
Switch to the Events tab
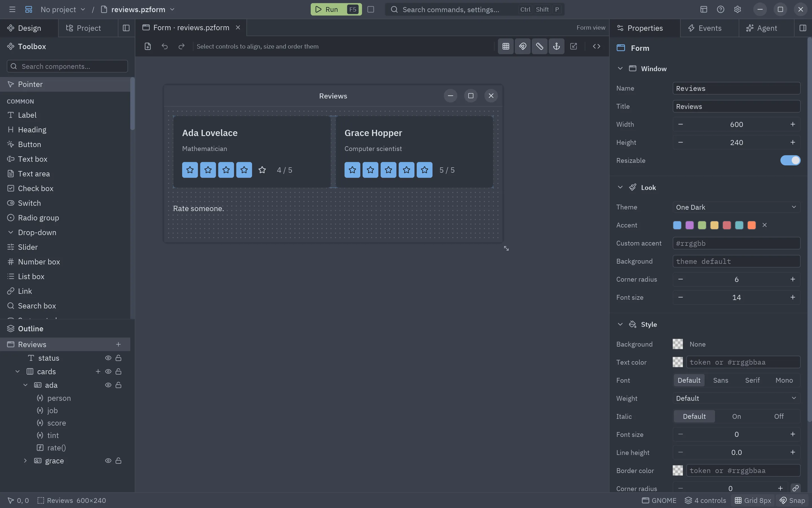709,28
